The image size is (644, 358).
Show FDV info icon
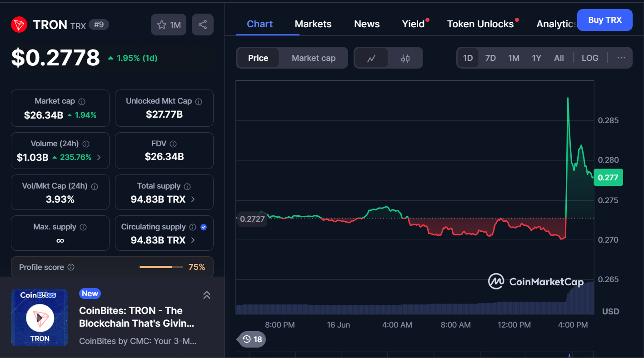173,144
